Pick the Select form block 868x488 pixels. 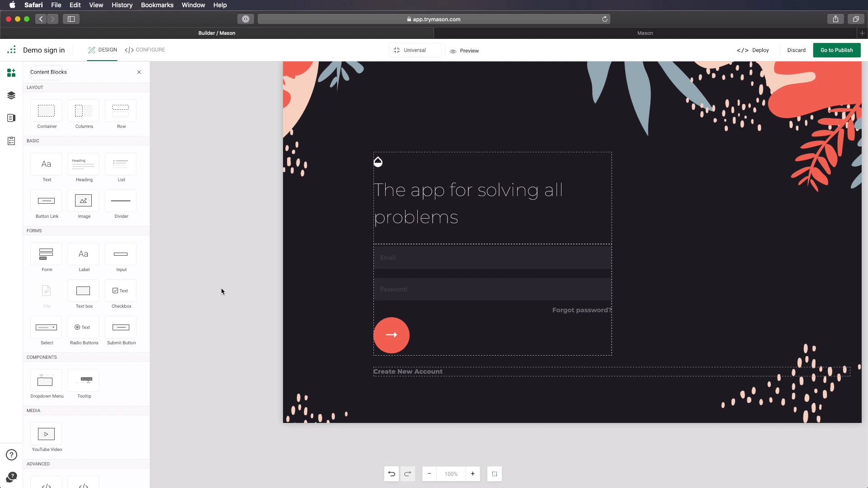click(x=46, y=328)
